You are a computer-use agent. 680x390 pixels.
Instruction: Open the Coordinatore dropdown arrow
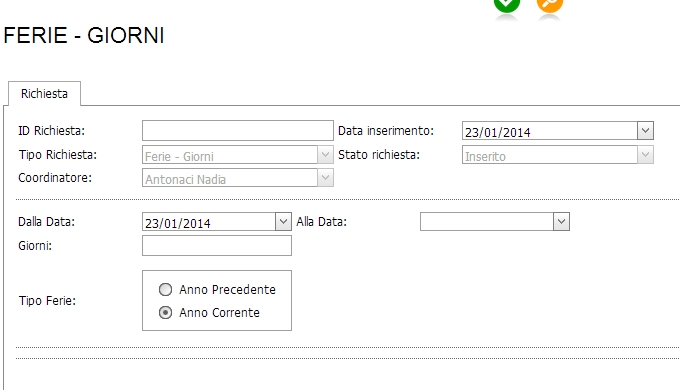click(x=325, y=178)
